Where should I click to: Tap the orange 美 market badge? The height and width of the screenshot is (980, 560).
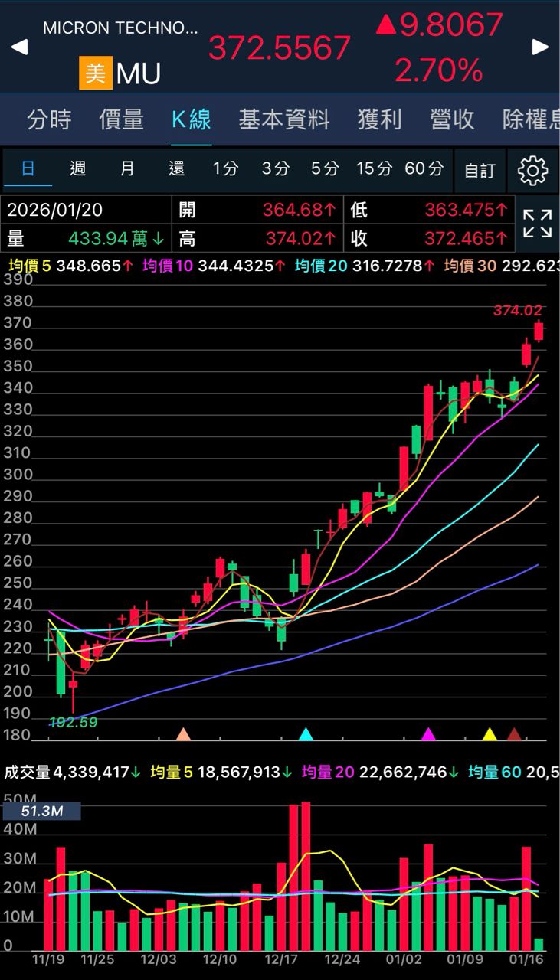96,73
